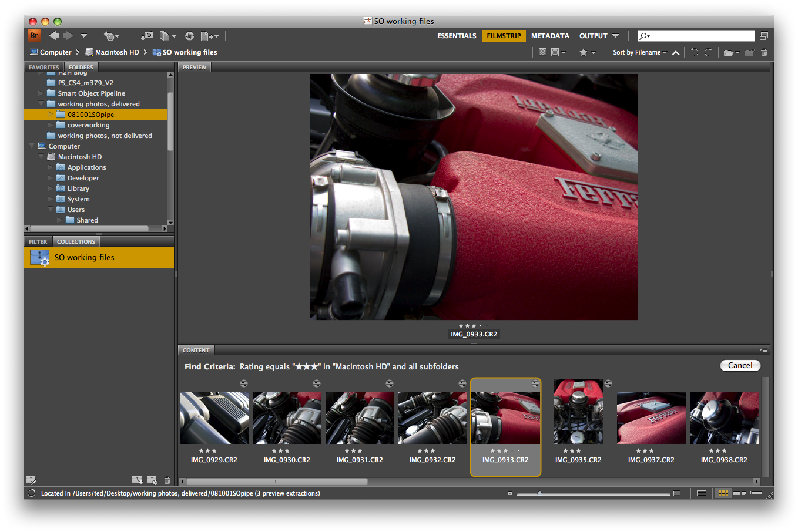Switch to view content as thumbnails
The width and height of the screenshot is (798, 532).
(x=723, y=493)
